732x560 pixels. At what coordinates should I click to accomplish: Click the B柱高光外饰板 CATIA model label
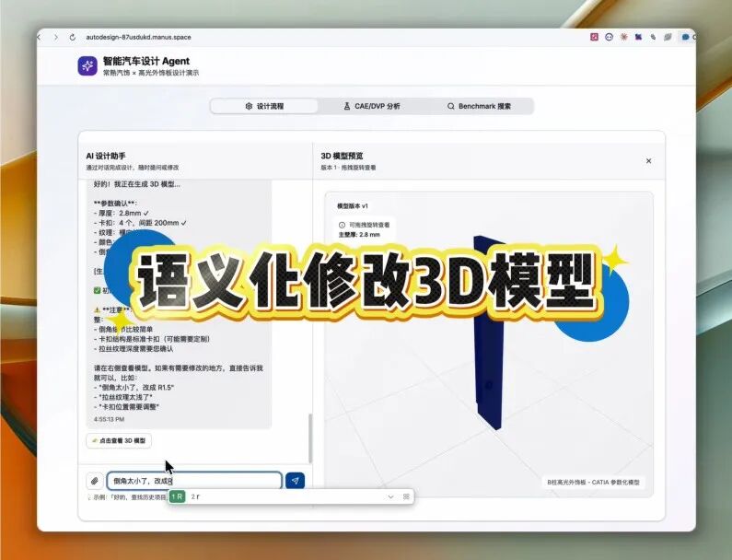point(593,482)
